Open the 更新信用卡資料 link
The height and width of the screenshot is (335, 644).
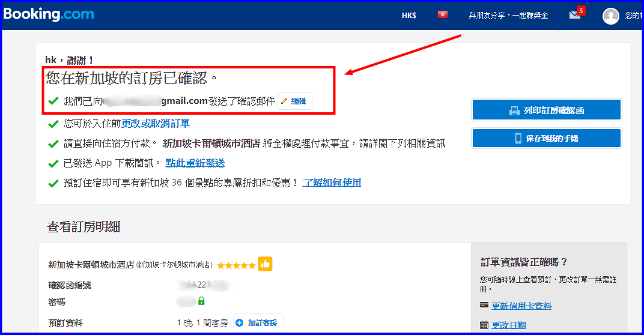521,306
